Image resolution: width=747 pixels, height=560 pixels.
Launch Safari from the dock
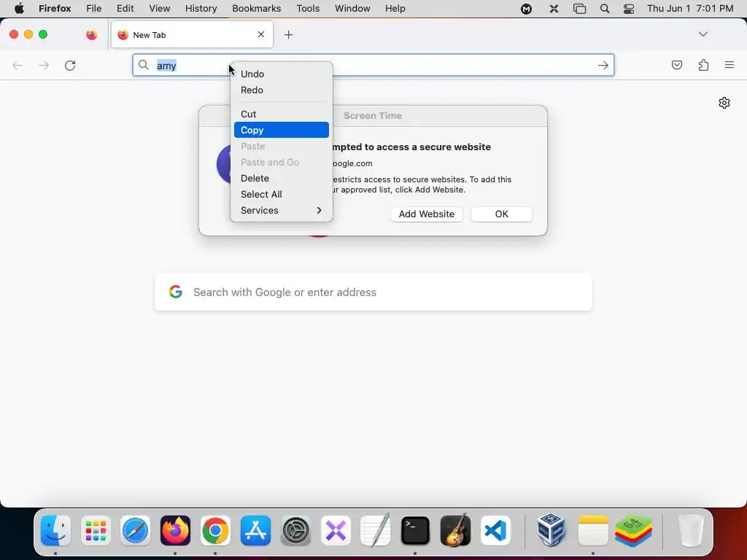[x=135, y=530]
